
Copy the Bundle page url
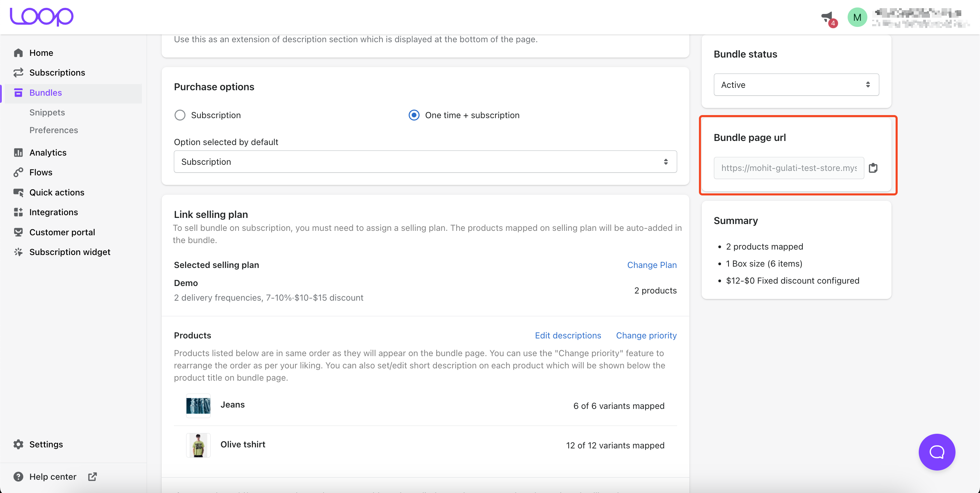pos(873,168)
